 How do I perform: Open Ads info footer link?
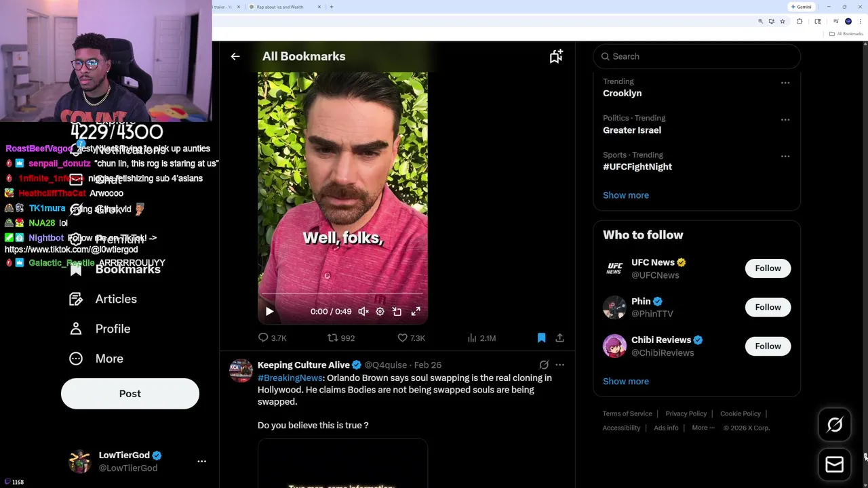coord(666,428)
